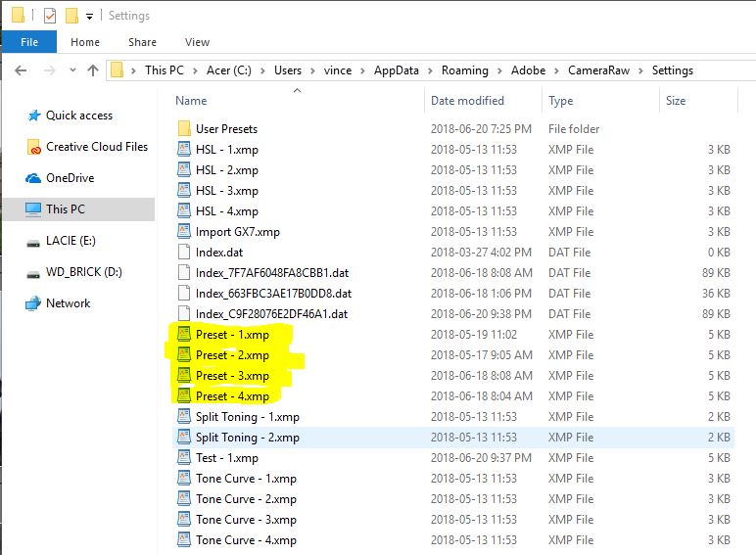The width and height of the screenshot is (756, 555).
Task: Click the Test - 1.xmp file icon
Action: 184,457
